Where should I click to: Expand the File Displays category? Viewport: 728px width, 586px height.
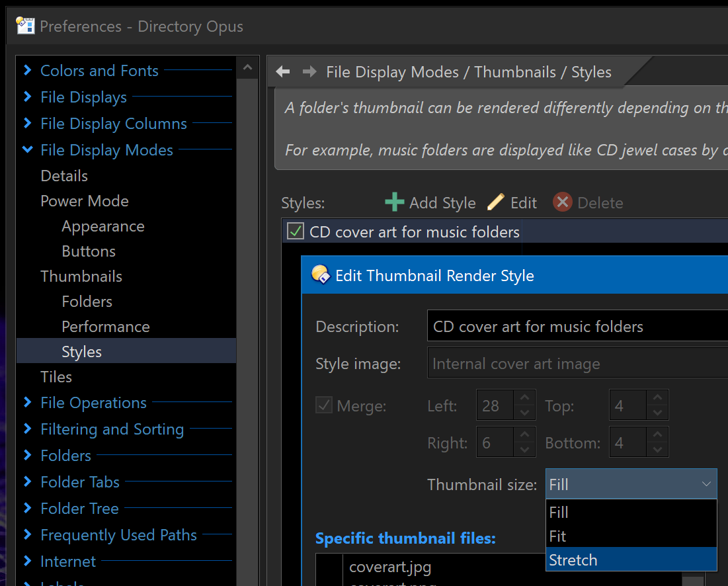[27, 97]
